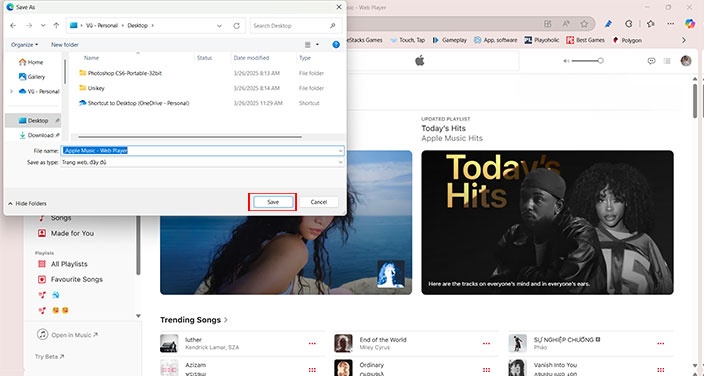Open the Edge Favorites hub icon
The width and height of the screenshot is (704, 376).
[x=651, y=24]
